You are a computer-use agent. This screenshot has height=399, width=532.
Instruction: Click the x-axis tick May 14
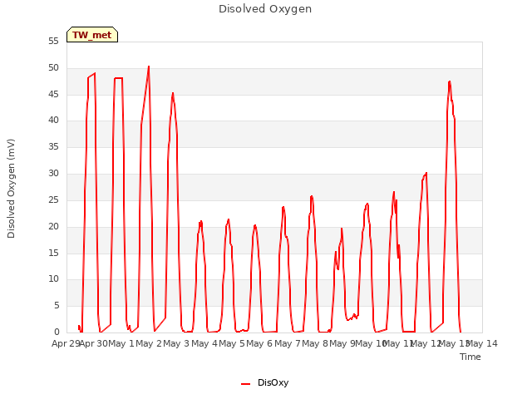tap(482, 344)
